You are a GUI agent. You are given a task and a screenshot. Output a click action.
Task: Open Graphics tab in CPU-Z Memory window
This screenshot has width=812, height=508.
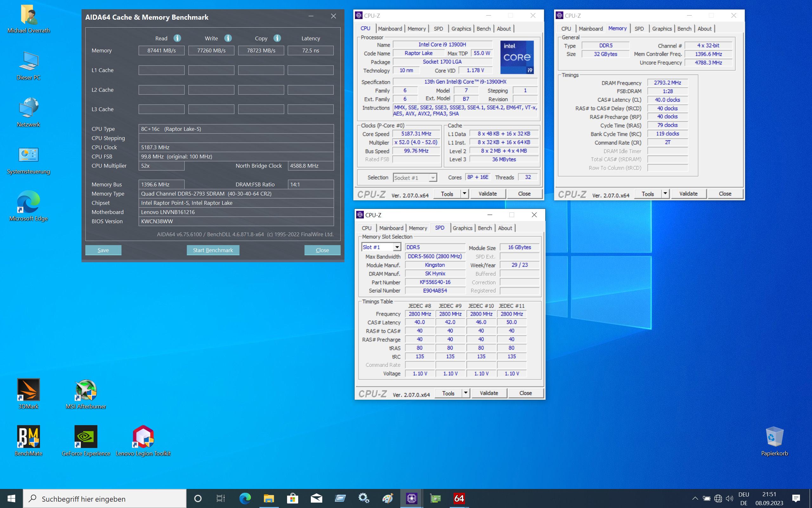coord(662,29)
